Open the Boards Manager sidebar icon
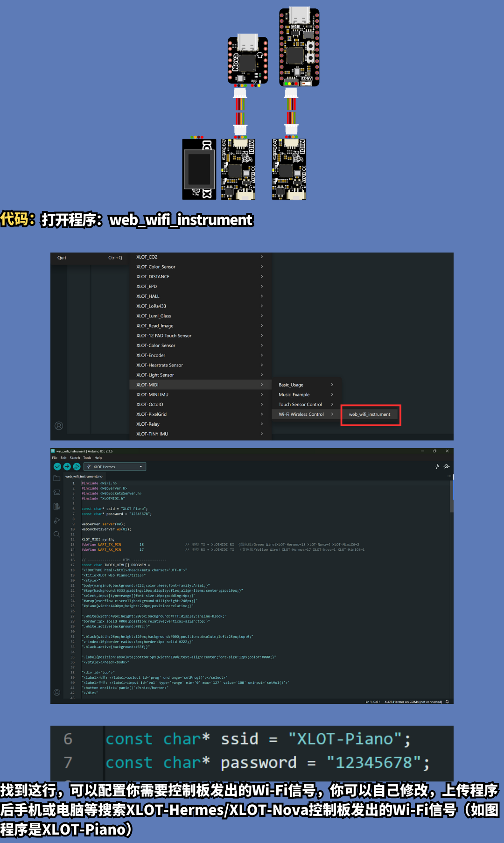Image resolution: width=504 pixels, height=843 pixels. pos(57,492)
